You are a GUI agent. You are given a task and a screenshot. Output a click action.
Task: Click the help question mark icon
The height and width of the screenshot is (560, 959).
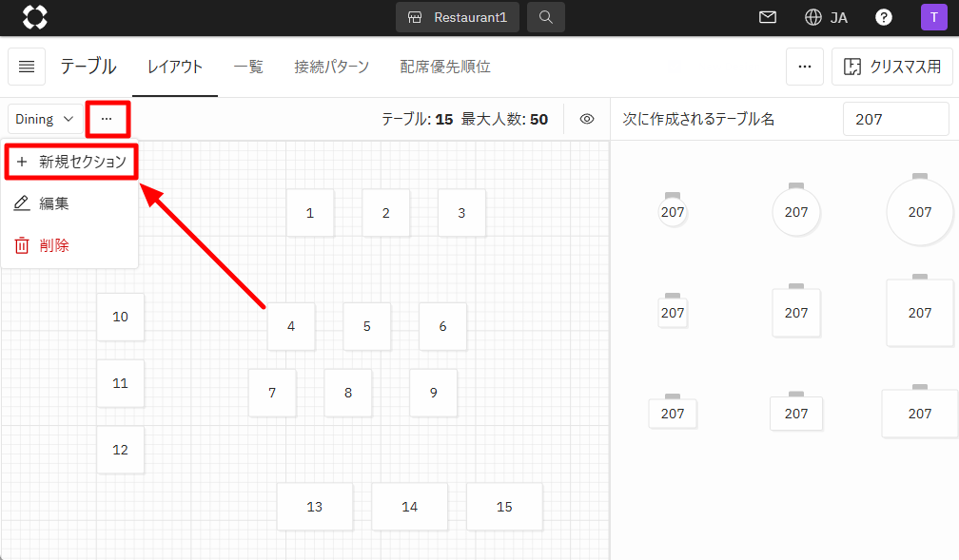click(884, 17)
